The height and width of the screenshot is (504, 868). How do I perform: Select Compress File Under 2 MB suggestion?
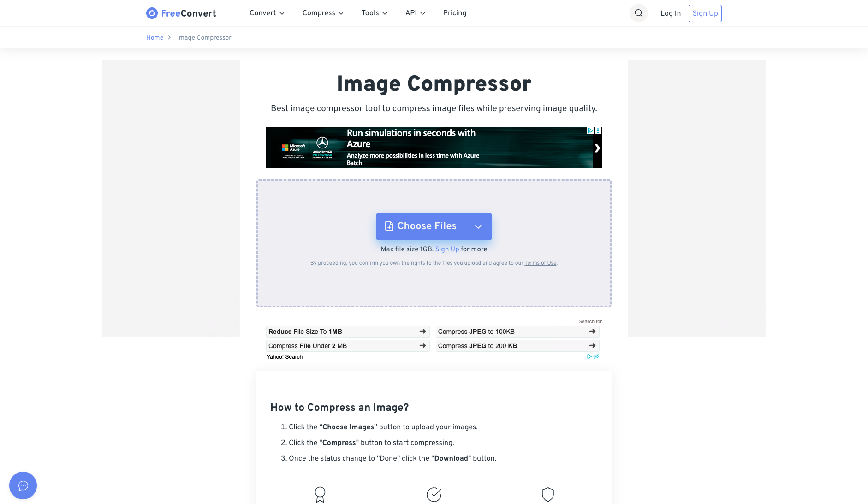[x=348, y=346]
